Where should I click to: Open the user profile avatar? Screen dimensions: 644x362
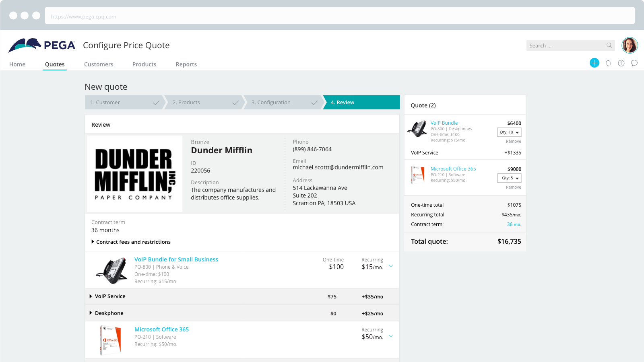click(630, 45)
